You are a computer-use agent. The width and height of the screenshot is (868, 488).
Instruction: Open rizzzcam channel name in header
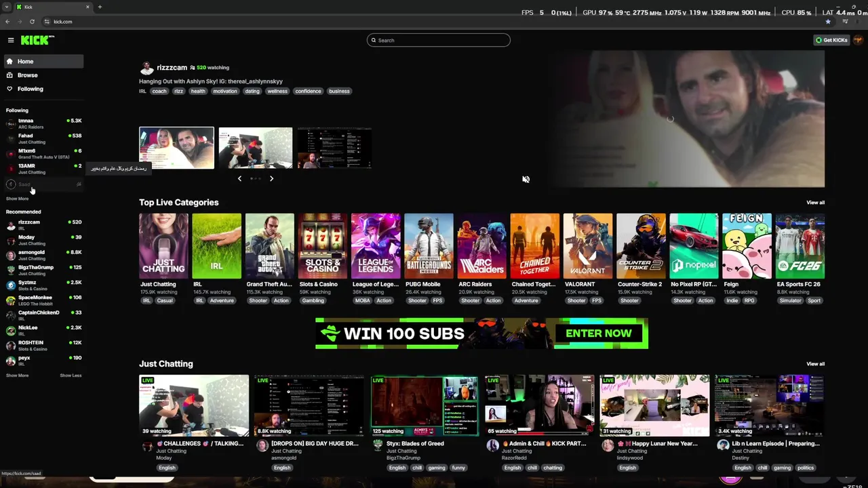tap(172, 68)
